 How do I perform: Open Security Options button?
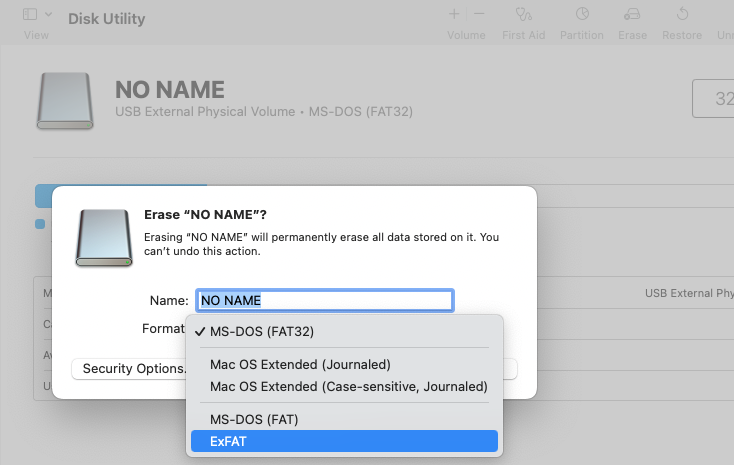coord(130,369)
